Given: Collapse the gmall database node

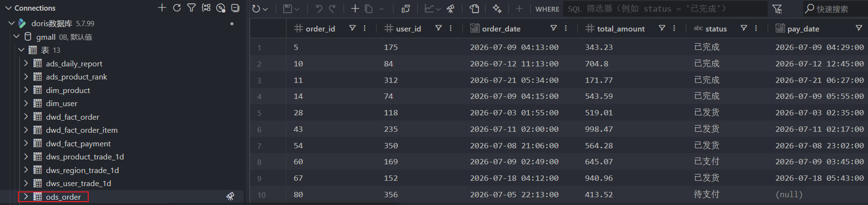Looking at the screenshot, I should 16,36.
